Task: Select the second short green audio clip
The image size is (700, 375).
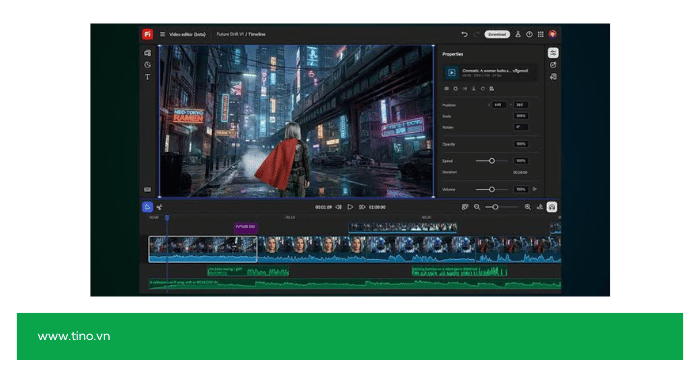Action: point(459,271)
